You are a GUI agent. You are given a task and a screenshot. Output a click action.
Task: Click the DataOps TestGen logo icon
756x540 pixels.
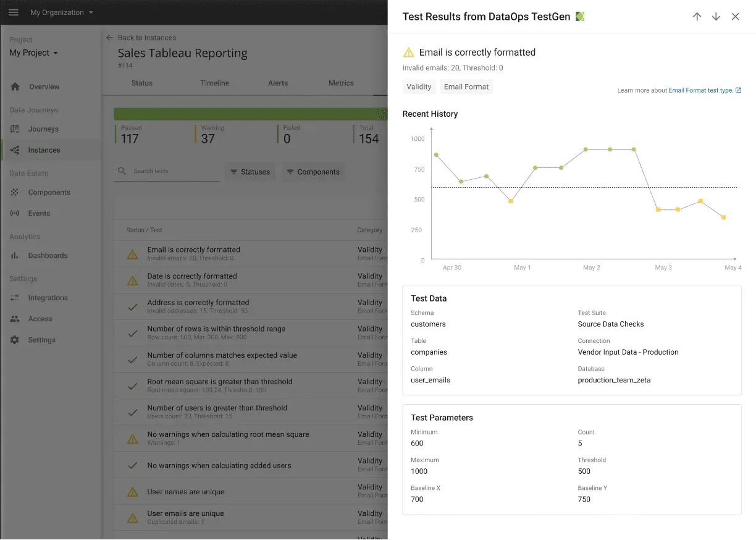(x=580, y=17)
